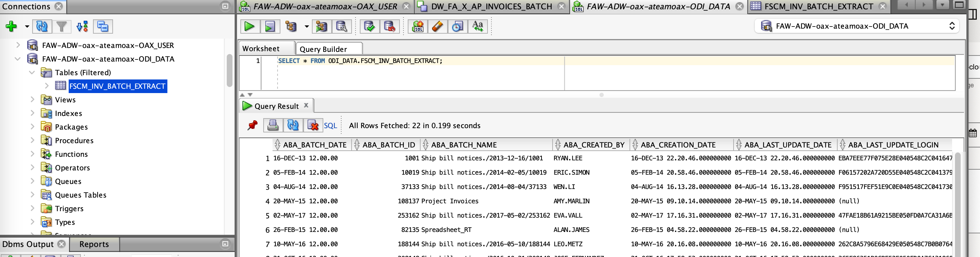
Task: Expand the Procedures folder node
Action: tap(32, 141)
